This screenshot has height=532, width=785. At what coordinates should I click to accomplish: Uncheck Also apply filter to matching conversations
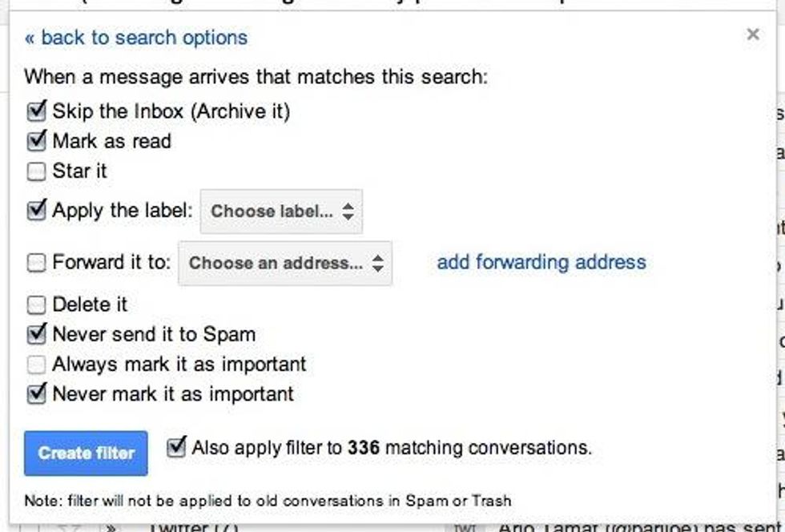[x=176, y=447]
